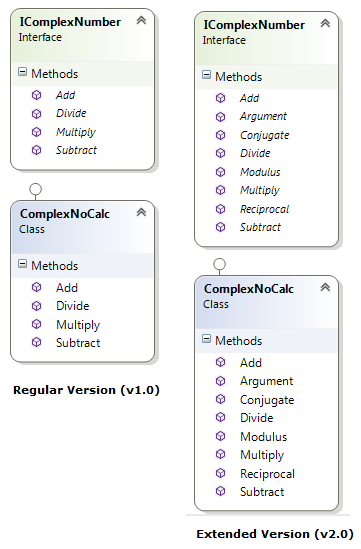The image size is (361, 549).
Task: Select 'Conjugate' method name in v2.0 ComplexNoCalc class
Action: (x=267, y=400)
